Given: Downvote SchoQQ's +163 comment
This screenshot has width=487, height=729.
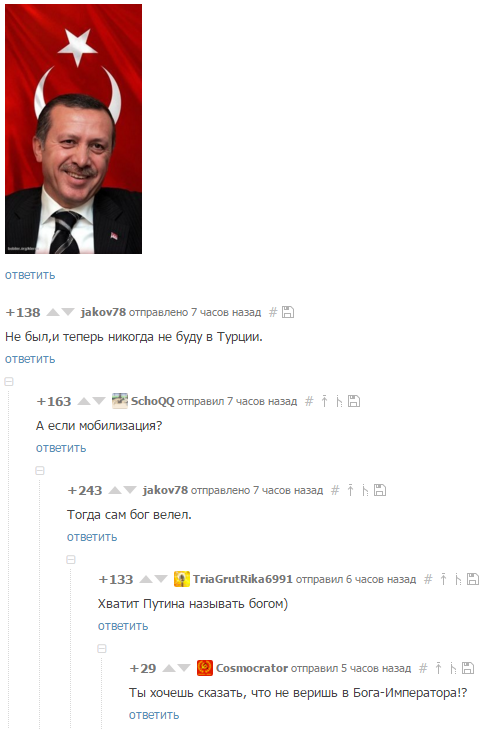Looking at the screenshot, I should click(99, 401).
